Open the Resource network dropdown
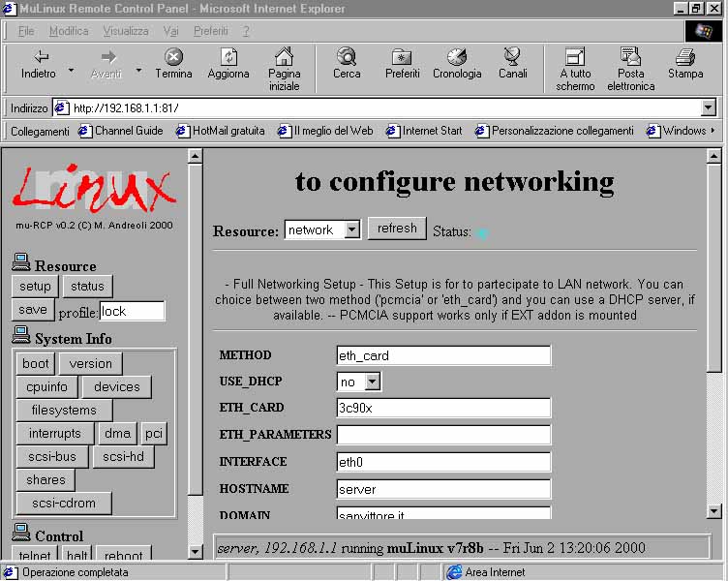728x581 pixels. (351, 230)
